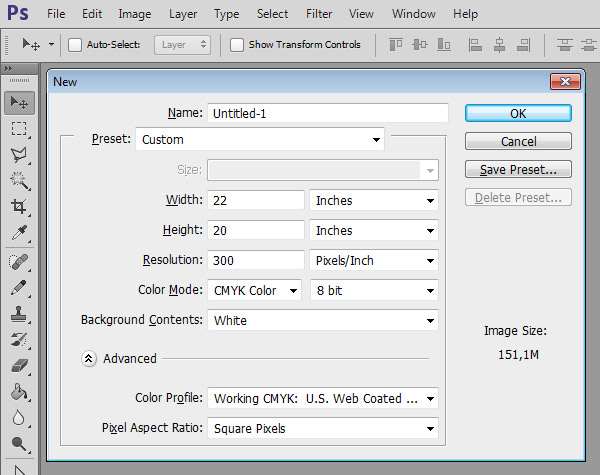Screen dimensions: 600x475
Task: Choose the Clone Stamp tool
Action: [19, 313]
